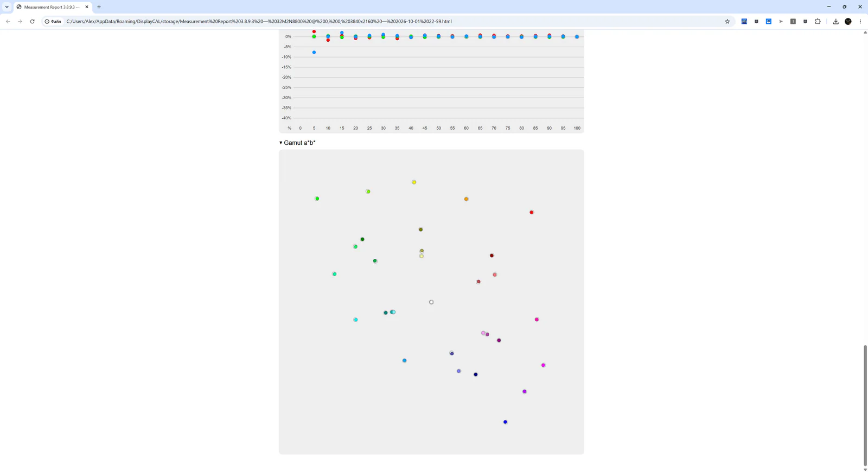Image resolution: width=868 pixels, height=472 pixels.
Task: Open the profile avatar menu
Action: pos(848,21)
